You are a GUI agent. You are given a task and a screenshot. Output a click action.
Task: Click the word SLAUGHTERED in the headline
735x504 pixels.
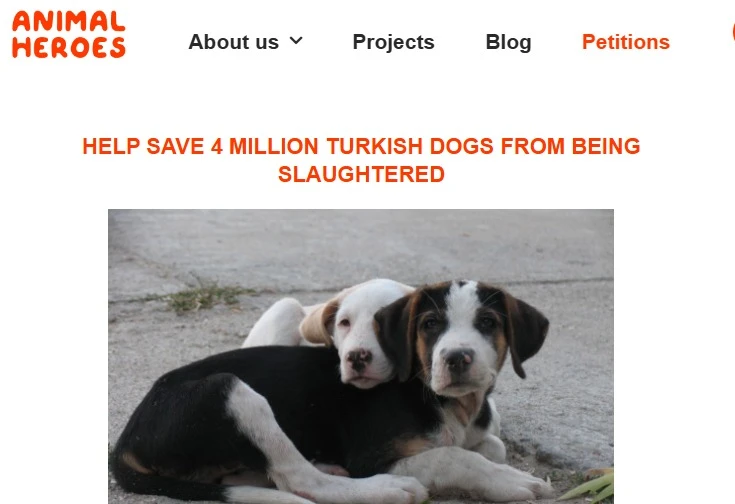361,174
